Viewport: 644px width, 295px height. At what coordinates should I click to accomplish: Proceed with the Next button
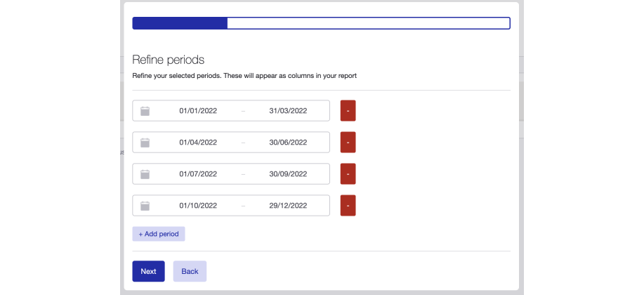click(148, 271)
